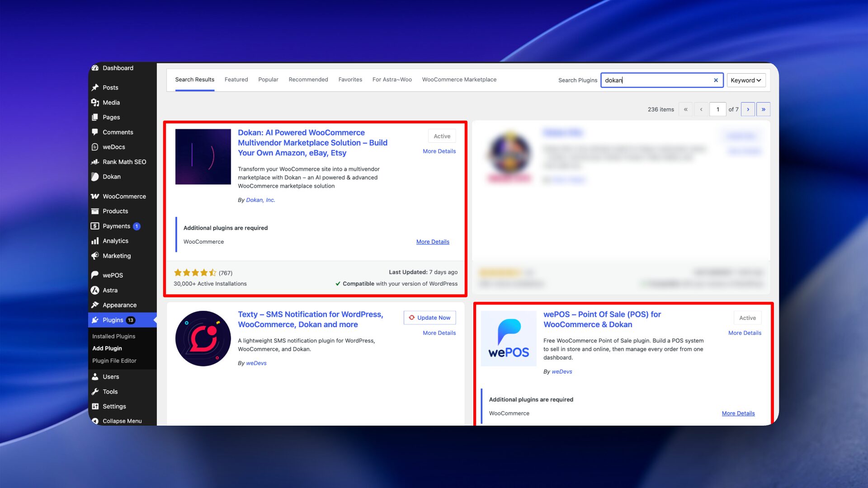868x488 pixels.
Task: Switch to the For Astra-Woo tab
Action: pos(392,80)
